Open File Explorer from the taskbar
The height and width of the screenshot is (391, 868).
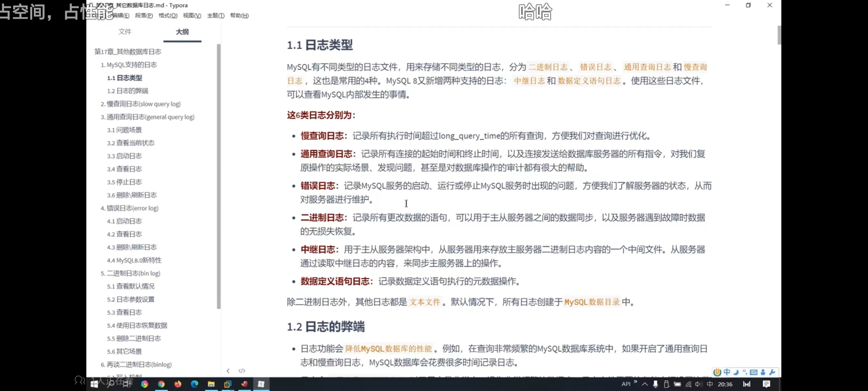pyautogui.click(x=211, y=384)
